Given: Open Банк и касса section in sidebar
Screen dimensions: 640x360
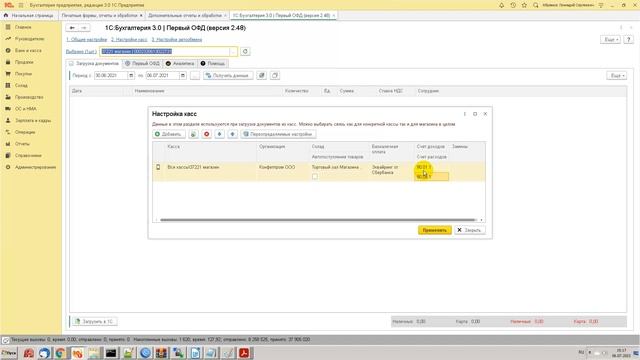Looking at the screenshot, I should [x=28, y=50].
